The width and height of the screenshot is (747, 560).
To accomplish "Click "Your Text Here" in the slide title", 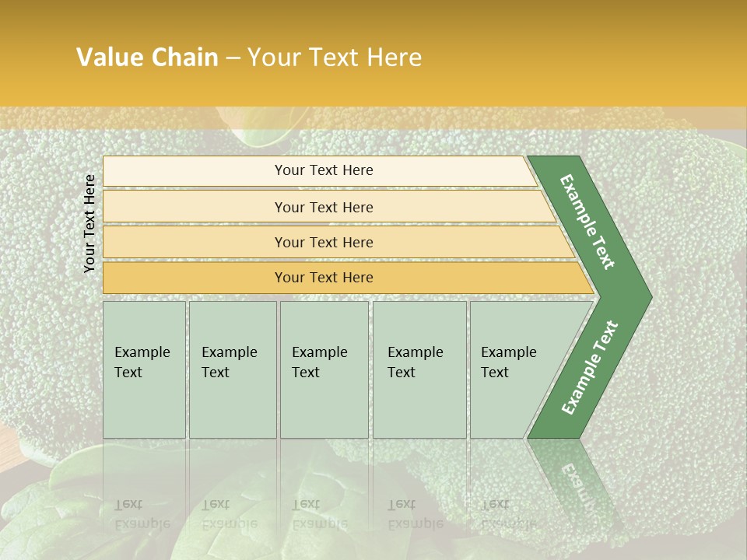I will pos(335,58).
